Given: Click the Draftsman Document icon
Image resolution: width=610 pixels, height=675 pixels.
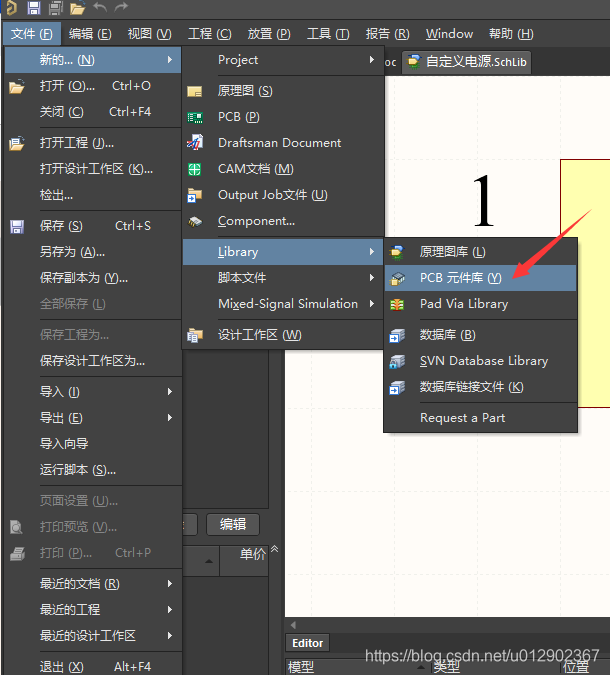Looking at the screenshot, I should pos(195,142).
